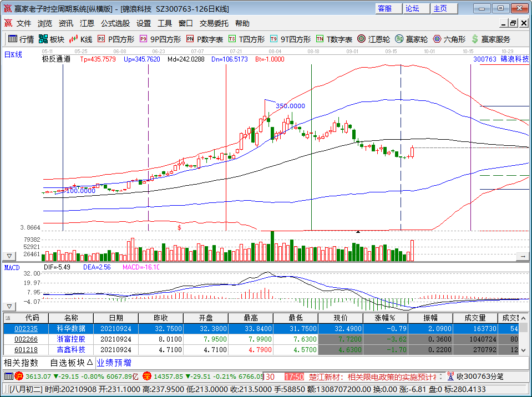The height and width of the screenshot is (397, 532).
Task: Open the 文件 menu
Action: [x=24, y=23]
